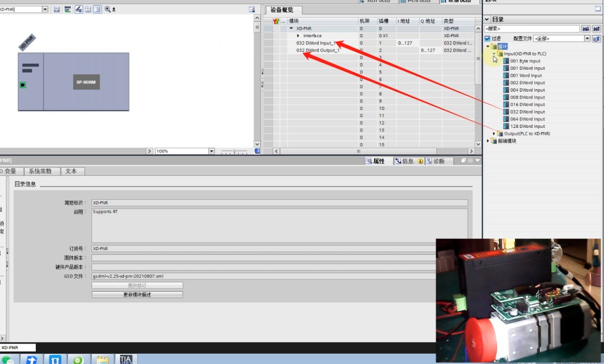Select 002 DWord Input module
The width and height of the screenshot is (604, 364).
(x=527, y=83)
